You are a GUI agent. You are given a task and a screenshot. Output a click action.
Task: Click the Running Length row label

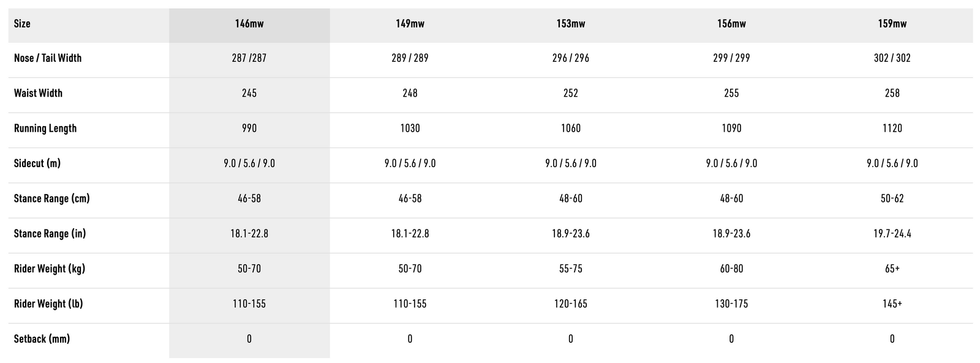click(45, 129)
